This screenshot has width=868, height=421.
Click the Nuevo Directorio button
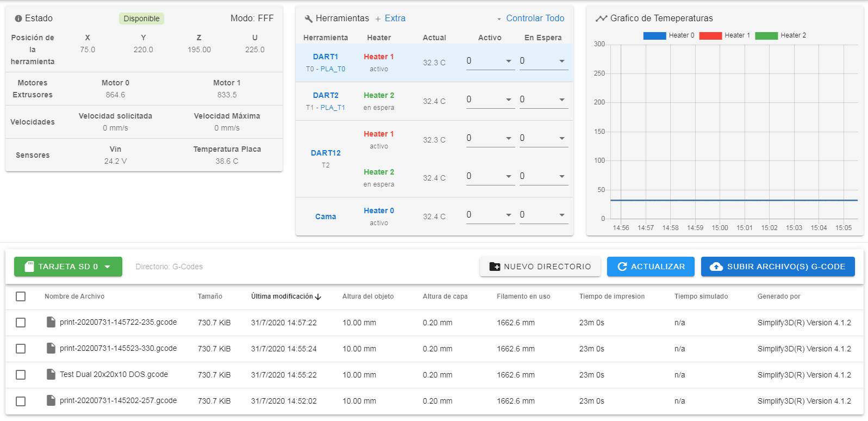(x=540, y=267)
